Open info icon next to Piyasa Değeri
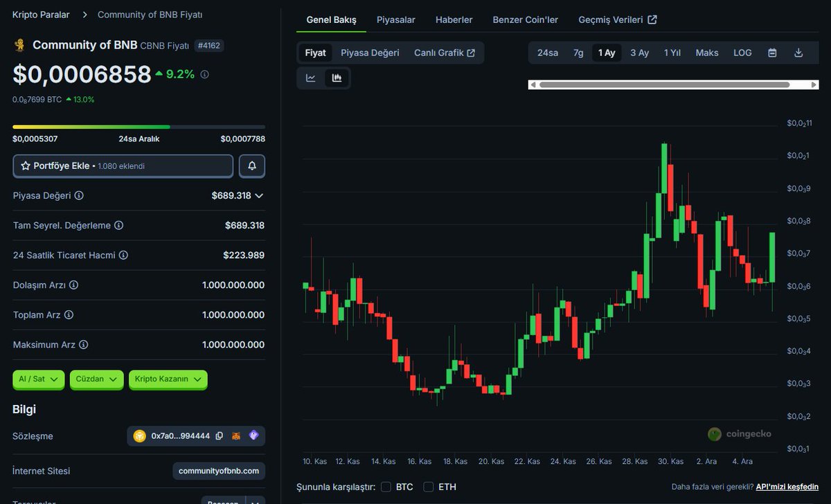 [79, 195]
